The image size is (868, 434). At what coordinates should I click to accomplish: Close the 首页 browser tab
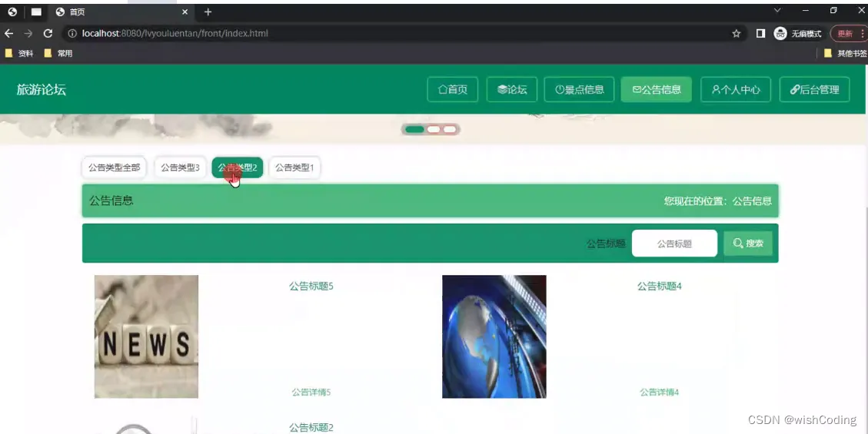[x=185, y=12]
